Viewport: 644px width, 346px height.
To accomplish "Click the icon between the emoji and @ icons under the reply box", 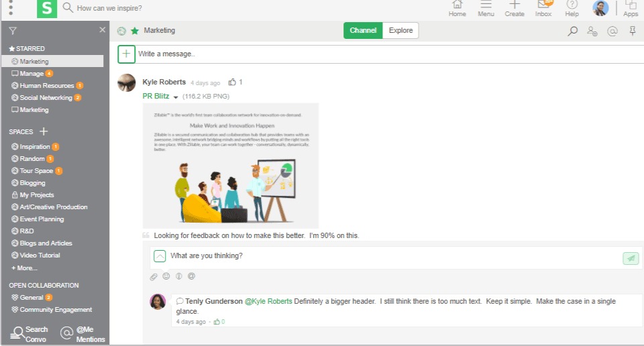I will pyautogui.click(x=178, y=276).
